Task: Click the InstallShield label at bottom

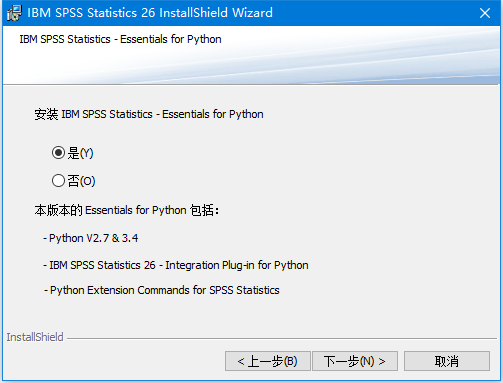Action: 35,337
